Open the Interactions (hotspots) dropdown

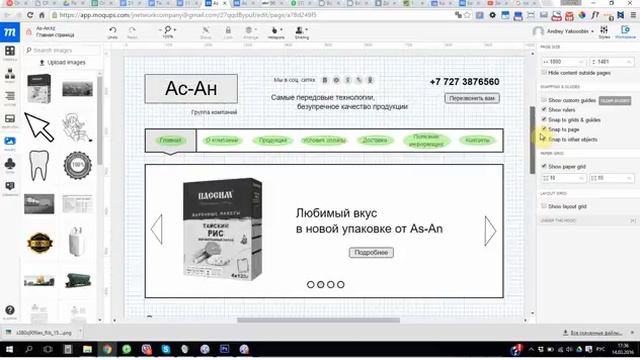tap(276, 32)
